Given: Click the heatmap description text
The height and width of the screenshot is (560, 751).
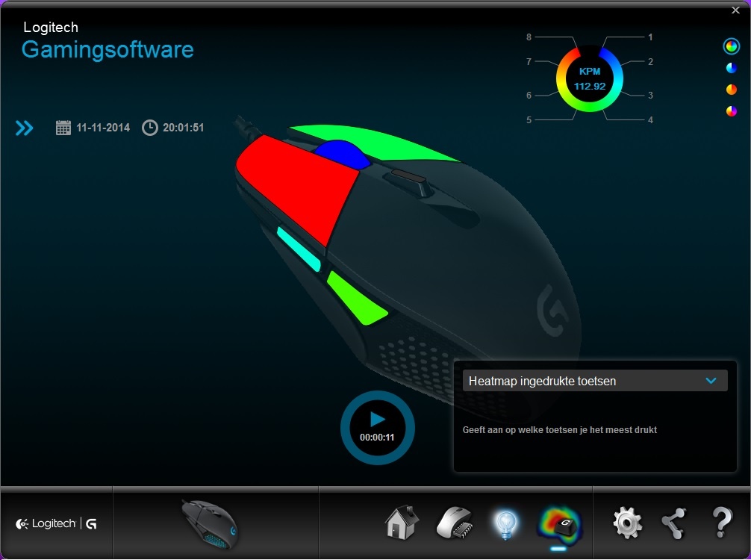Looking at the screenshot, I should 559,429.
